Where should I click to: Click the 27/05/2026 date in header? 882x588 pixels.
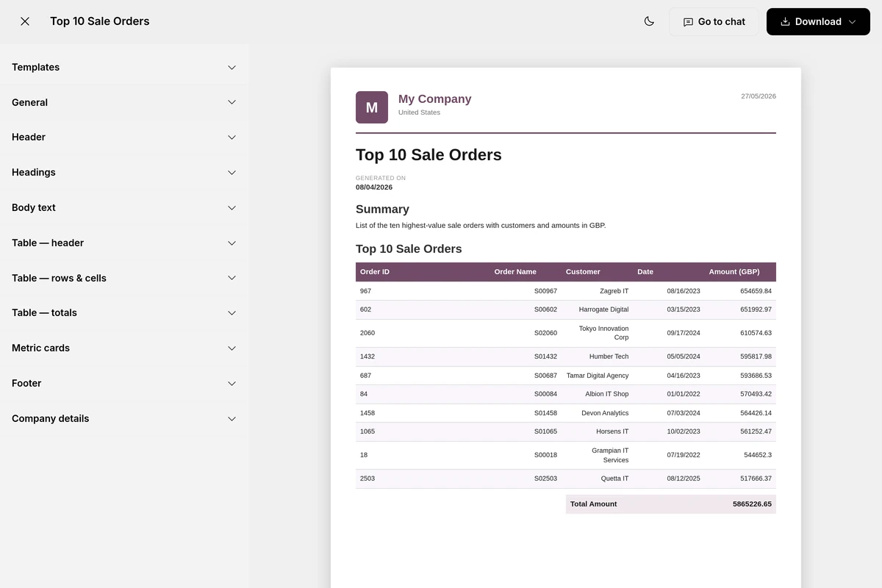tap(759, 96)
